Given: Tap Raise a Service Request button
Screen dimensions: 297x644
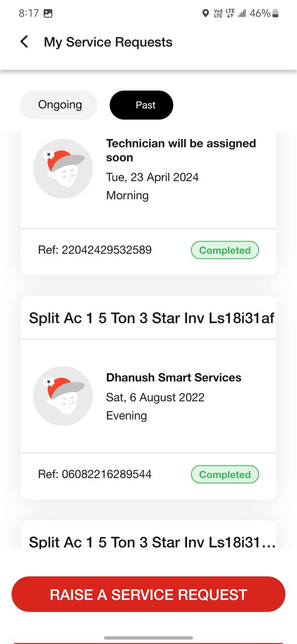Looking at the screenshot, I should [x=148, y=595].
